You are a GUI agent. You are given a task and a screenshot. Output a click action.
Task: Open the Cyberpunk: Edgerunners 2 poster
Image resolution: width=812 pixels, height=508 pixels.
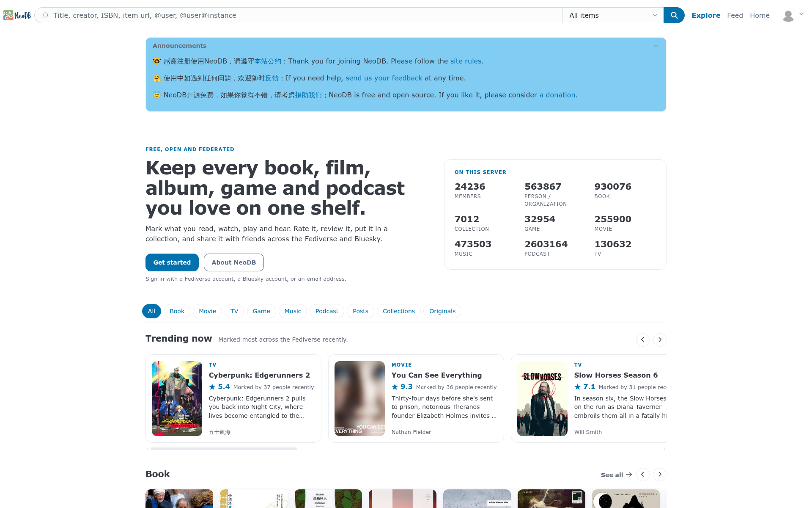[x=177, y=398]
